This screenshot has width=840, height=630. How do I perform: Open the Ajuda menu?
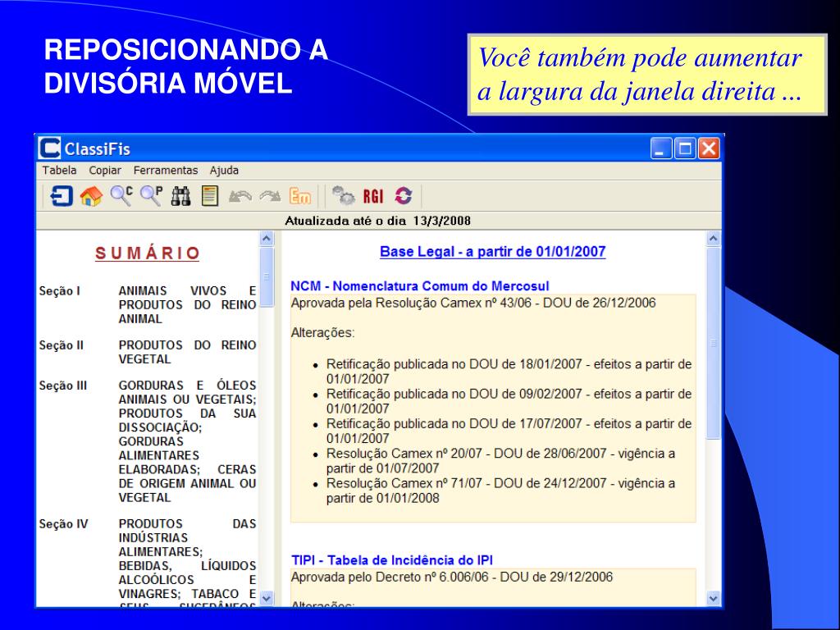224,171
